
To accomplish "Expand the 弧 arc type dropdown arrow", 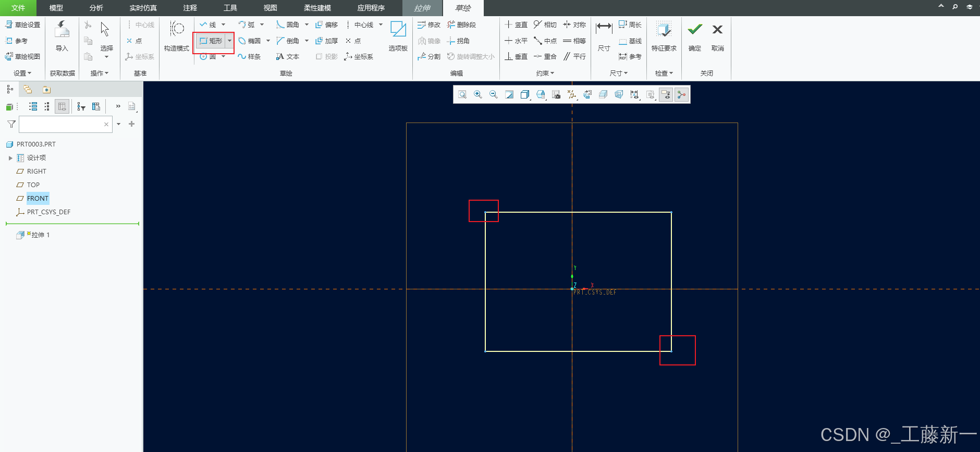I will pos(262,25).
